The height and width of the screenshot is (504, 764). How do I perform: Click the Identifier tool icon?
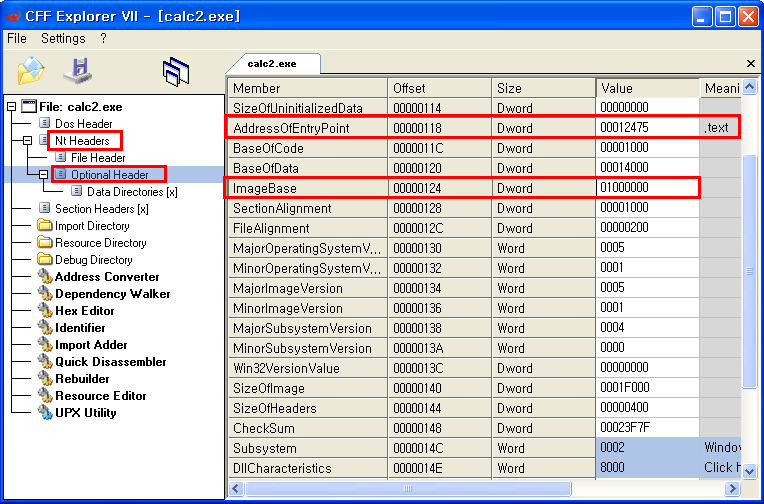point(45,328)
